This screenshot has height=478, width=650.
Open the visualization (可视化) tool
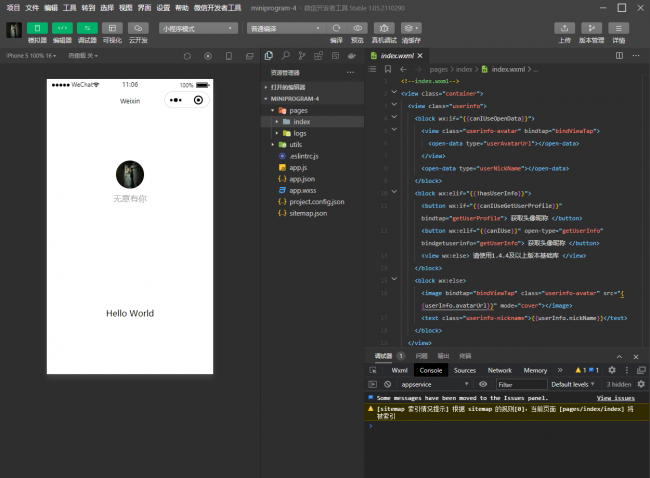112,28
